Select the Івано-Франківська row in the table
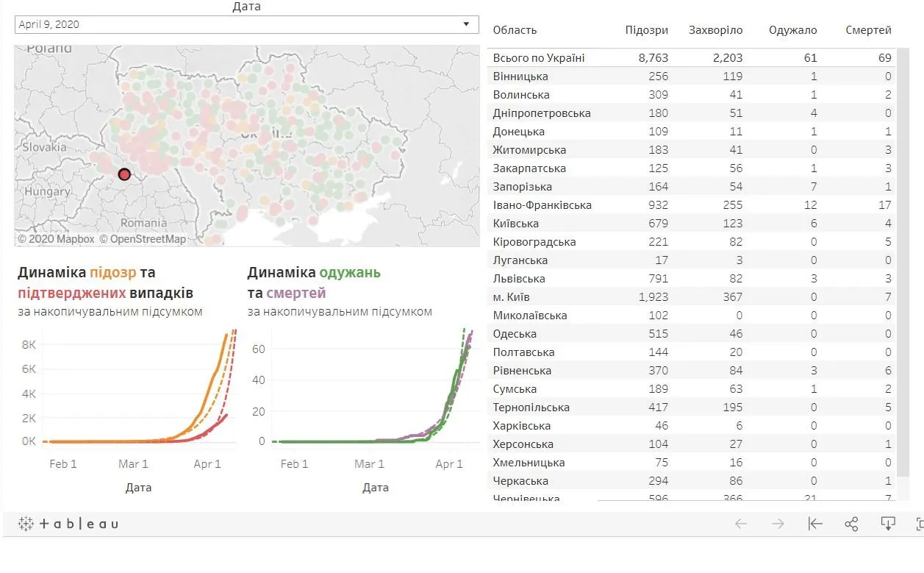This screenshot has height=573, width=924. coord(542,205)
